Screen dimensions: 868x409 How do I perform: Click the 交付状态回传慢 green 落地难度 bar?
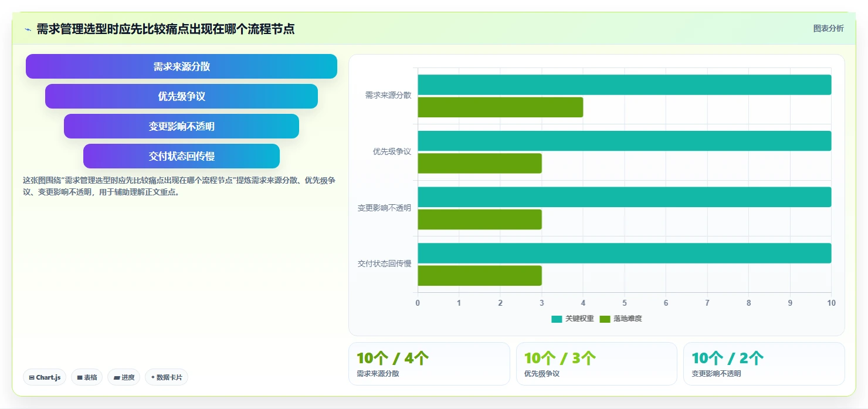[x=480, y=276]
